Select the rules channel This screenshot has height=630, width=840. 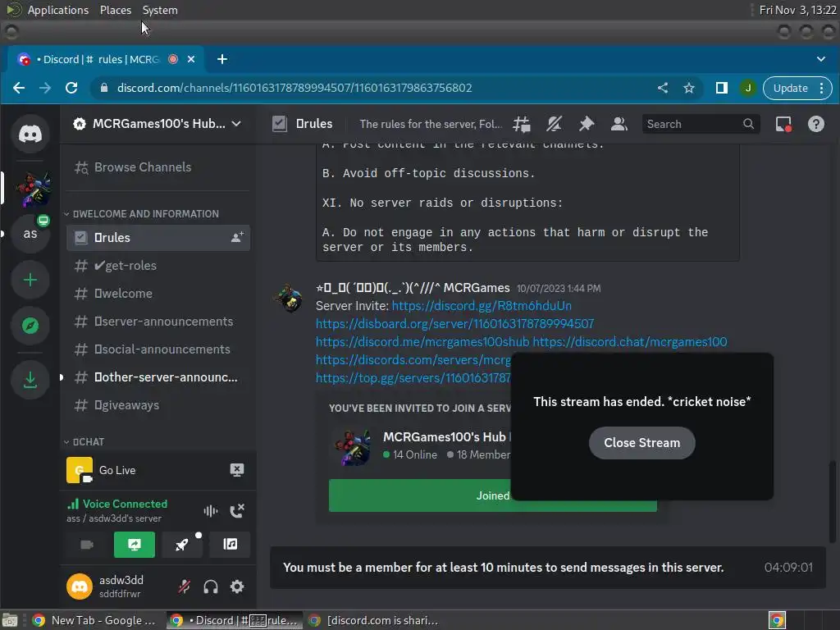coord(158,237)
